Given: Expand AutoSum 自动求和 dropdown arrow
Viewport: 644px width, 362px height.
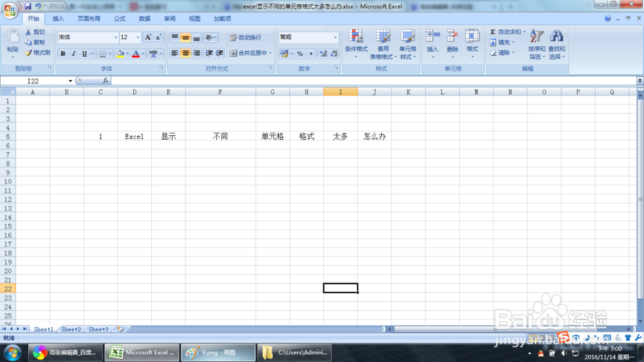Looking at the screenshot, I should tap(524, 32).
